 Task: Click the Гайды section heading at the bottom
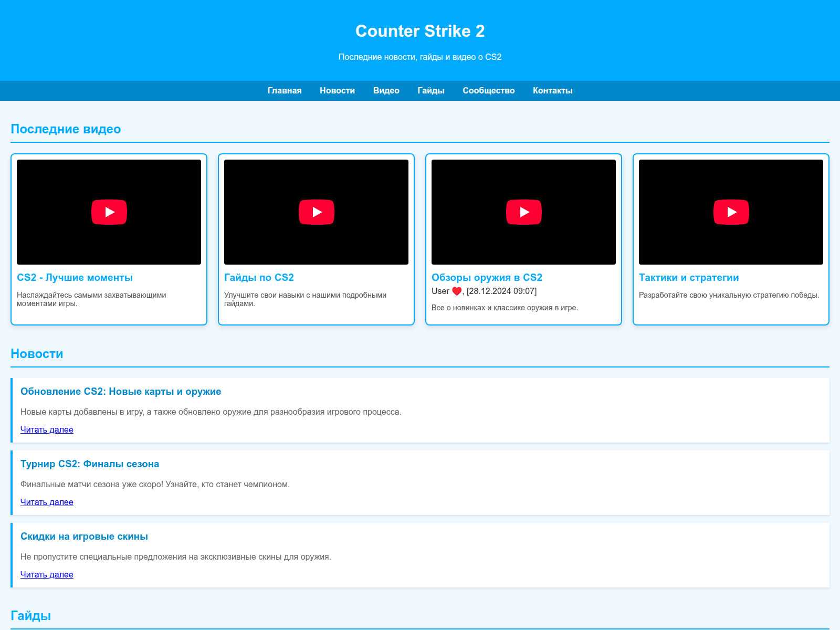[x=30, y=616]
